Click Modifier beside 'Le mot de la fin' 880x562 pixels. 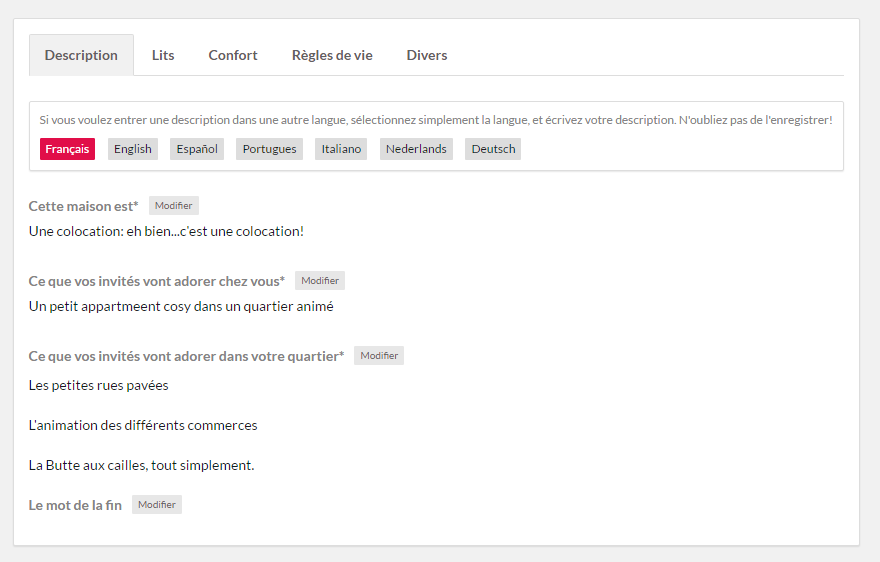tap(157, 505)
